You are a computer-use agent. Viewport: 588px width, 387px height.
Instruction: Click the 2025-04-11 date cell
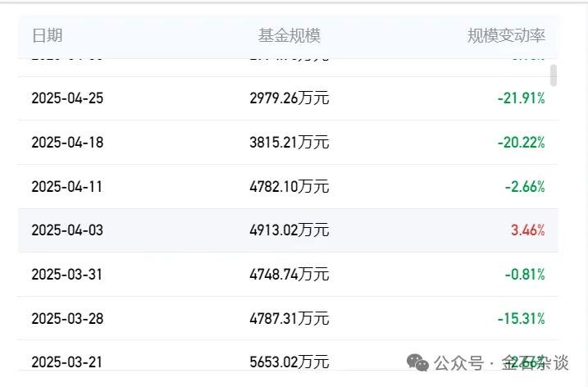(x=67, y=186)
